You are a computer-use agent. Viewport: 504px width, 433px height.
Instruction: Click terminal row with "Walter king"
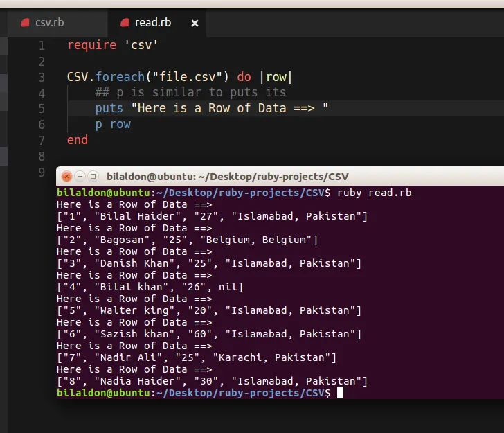[x=209, y=310]
